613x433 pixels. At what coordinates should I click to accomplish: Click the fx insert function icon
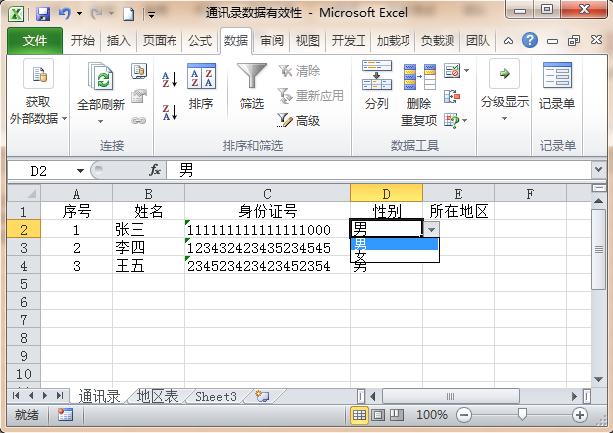pos(155,171)
